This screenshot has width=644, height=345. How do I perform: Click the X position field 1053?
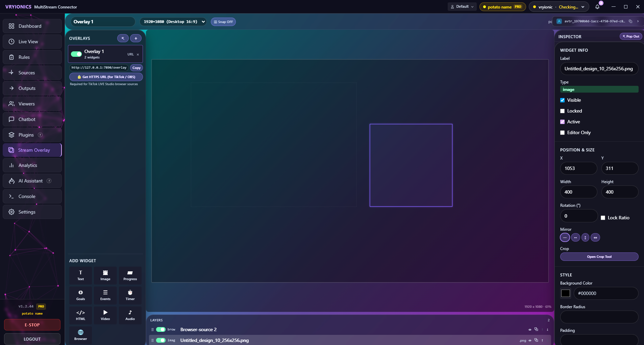[x=578, y=168]
